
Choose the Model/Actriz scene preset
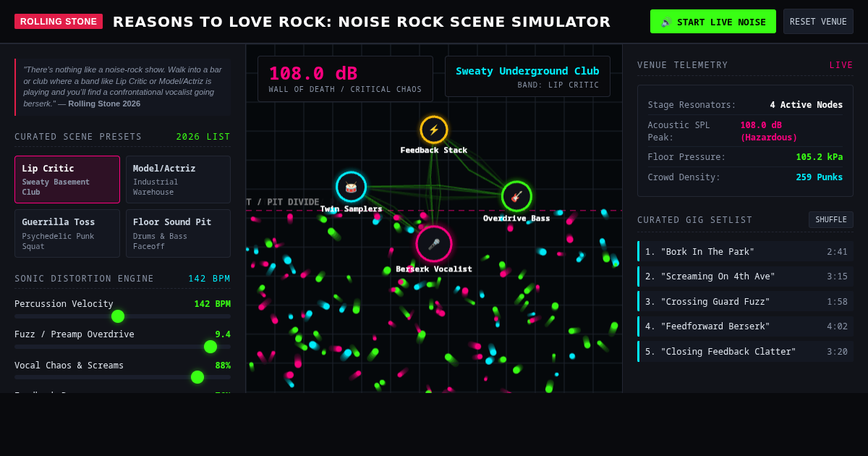pos(178,180)
